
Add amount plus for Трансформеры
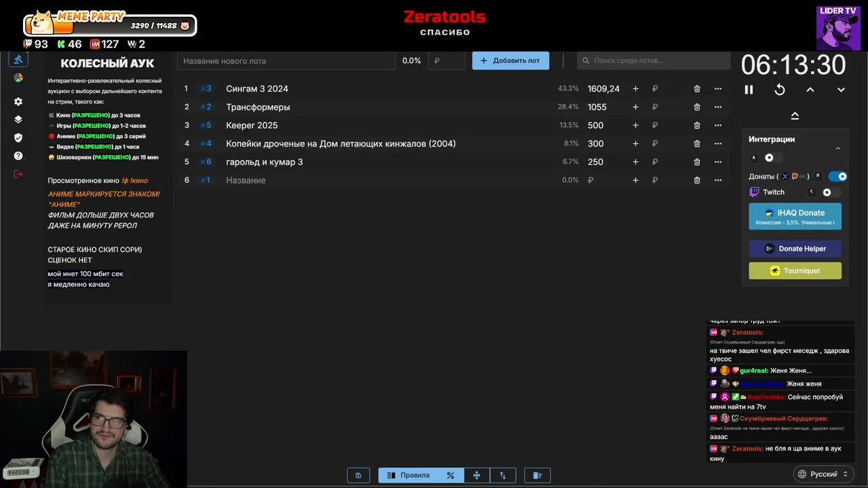[635, 107]
